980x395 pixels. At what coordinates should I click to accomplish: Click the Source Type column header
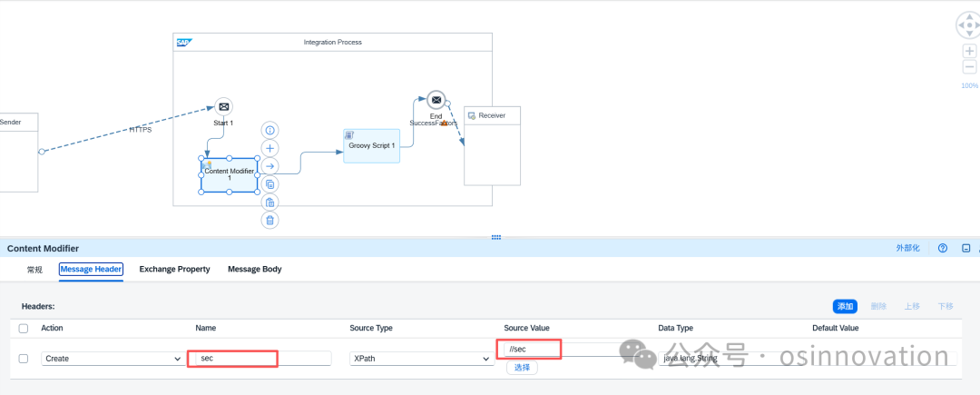tap(370, 328)
